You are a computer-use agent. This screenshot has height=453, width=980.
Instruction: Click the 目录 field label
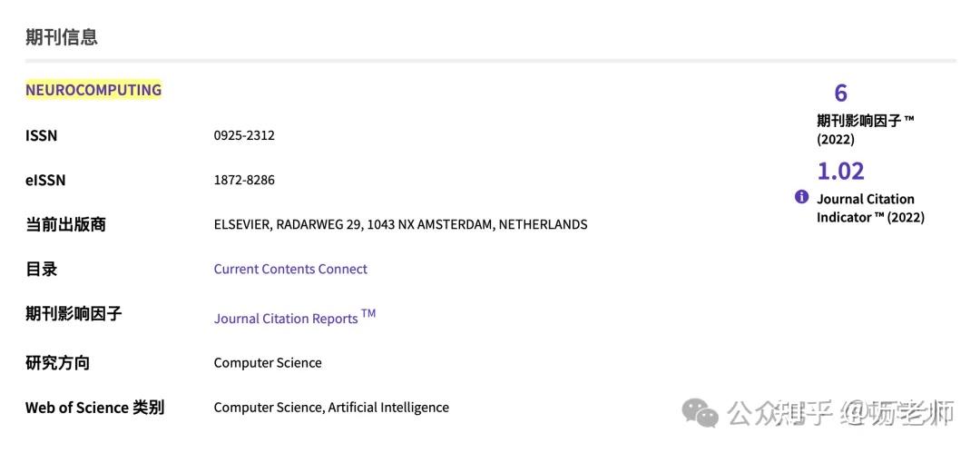[42, 269]
